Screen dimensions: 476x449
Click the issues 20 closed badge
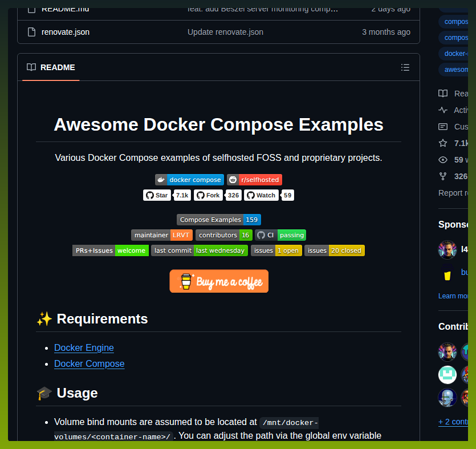[x=335, y=250]
